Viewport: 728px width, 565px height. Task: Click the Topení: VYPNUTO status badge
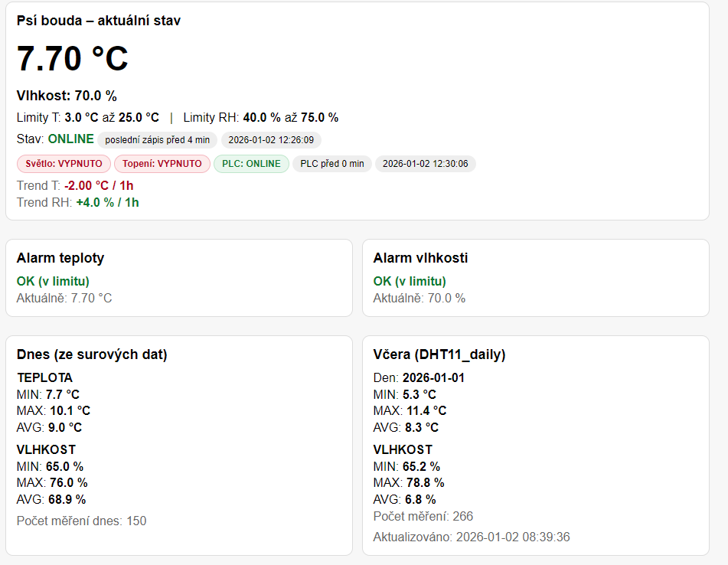[x=162, y=164]
